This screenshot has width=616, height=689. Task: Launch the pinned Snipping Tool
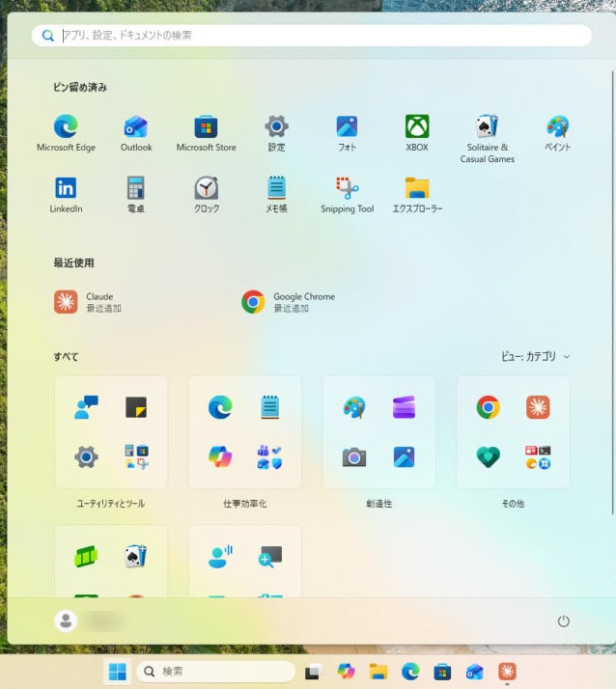coord(347,195)
